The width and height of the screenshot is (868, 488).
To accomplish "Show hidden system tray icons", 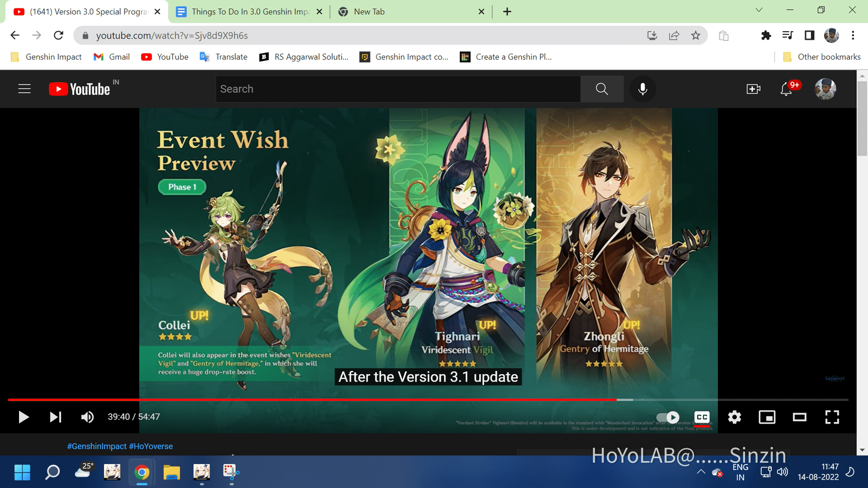I will coord(701,472).
